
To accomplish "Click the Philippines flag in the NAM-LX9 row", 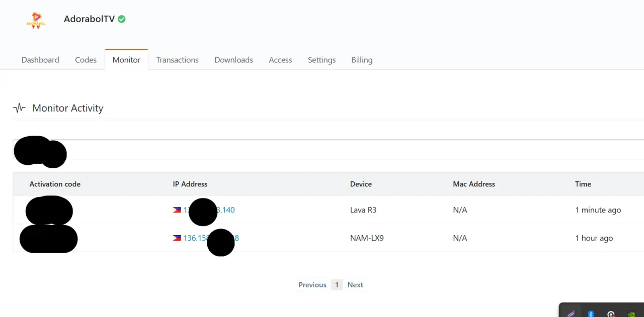I will 177,238.
